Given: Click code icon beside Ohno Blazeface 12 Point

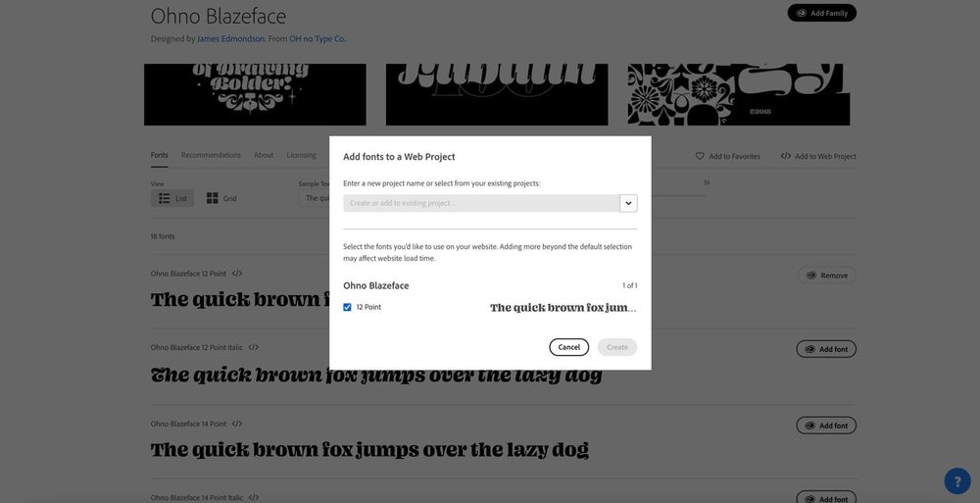Looking at the screenshot, I should (x=237, y=274).
